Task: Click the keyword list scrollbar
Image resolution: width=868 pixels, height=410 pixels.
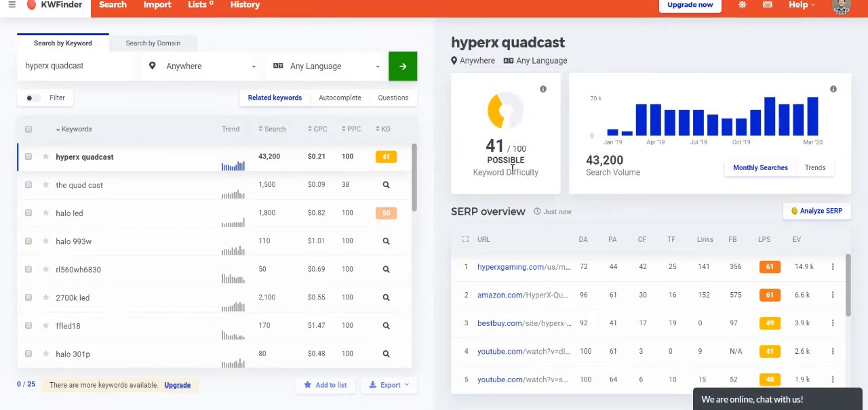Action: pos(414,178)
